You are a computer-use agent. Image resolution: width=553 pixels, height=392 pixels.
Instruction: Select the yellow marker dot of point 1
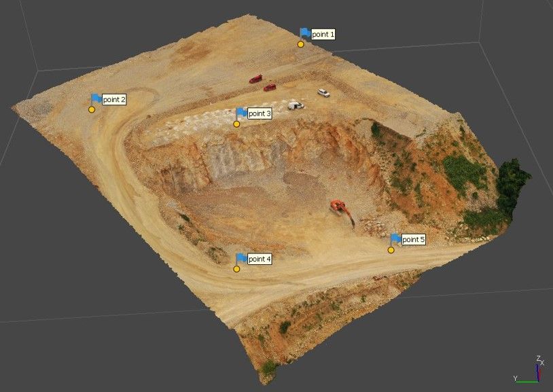(300, 44)
